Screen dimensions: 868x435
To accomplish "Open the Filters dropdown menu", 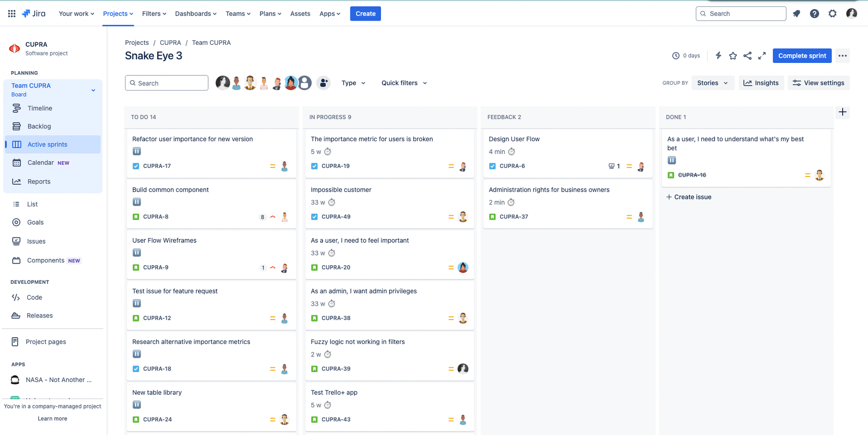I will coord(154,13).
